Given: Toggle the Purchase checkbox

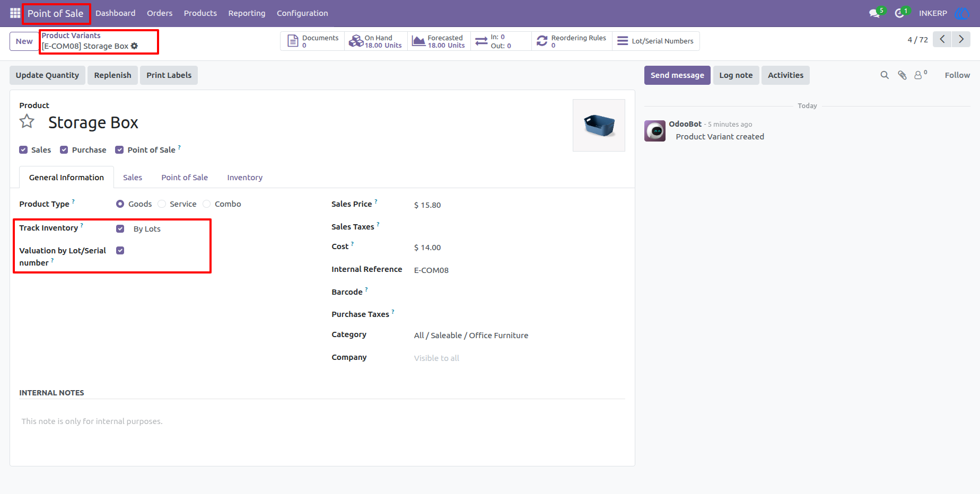Looking at the screenshot, I should [x=64, y=150].
